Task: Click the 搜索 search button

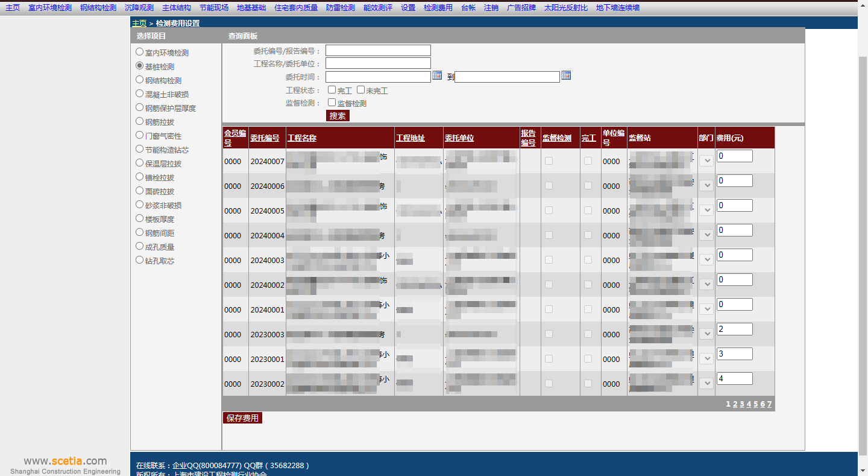Action: (x=338, y=116)
